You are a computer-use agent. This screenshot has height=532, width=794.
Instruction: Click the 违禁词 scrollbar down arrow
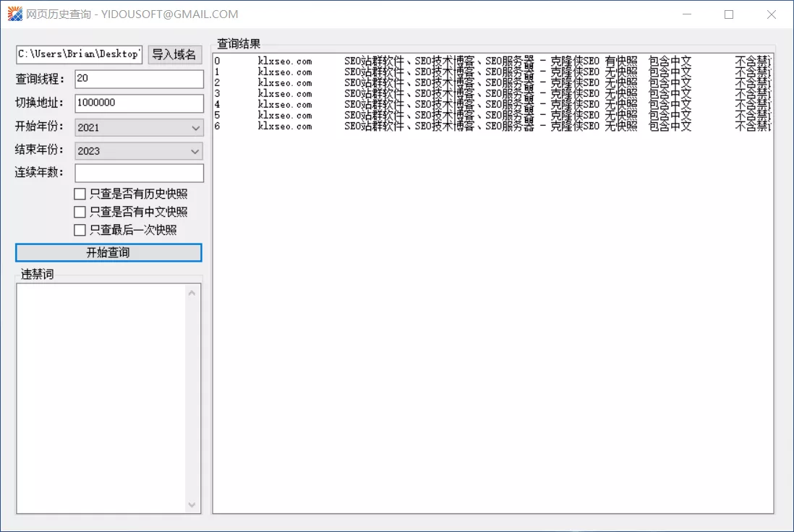192,505
